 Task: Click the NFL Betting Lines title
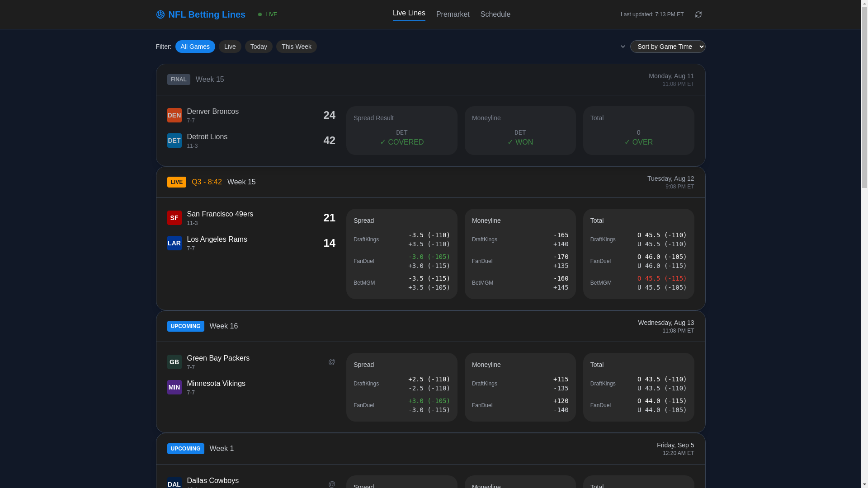pos(207,14)
